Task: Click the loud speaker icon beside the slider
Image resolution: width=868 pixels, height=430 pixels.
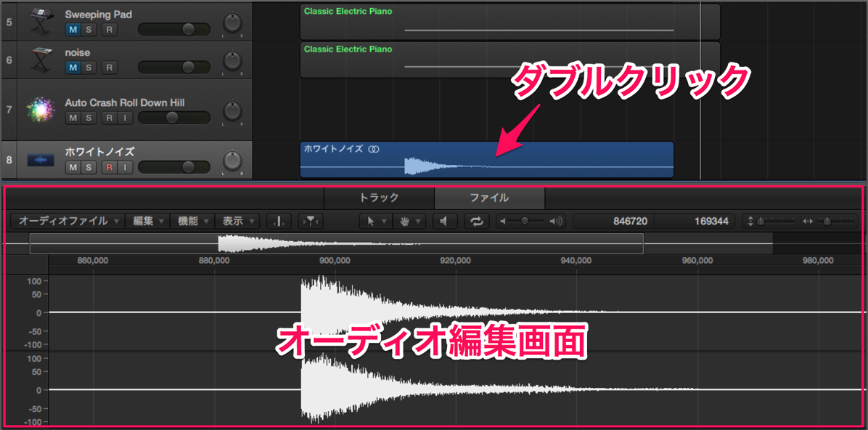Action: click(x=556, y=221)
